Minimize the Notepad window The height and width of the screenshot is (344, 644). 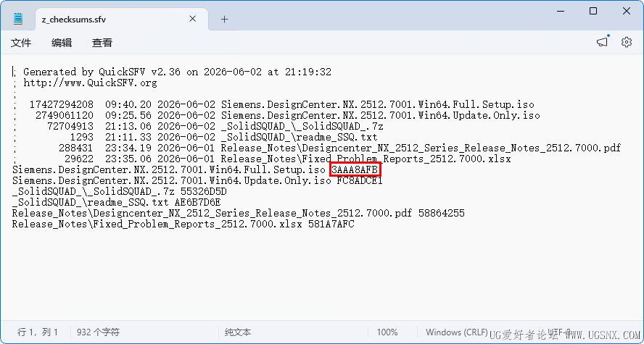click(560, 11)
